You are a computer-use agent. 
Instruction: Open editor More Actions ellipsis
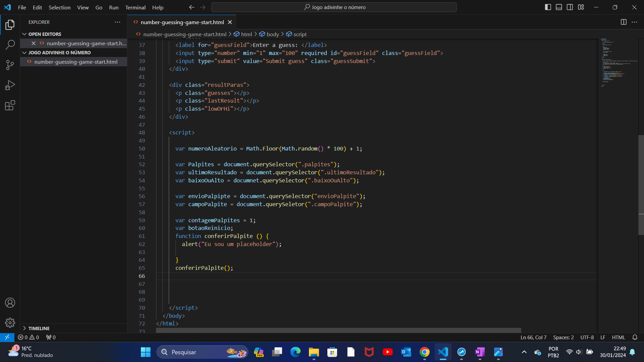pyautogui.click(x=634, y=22)
